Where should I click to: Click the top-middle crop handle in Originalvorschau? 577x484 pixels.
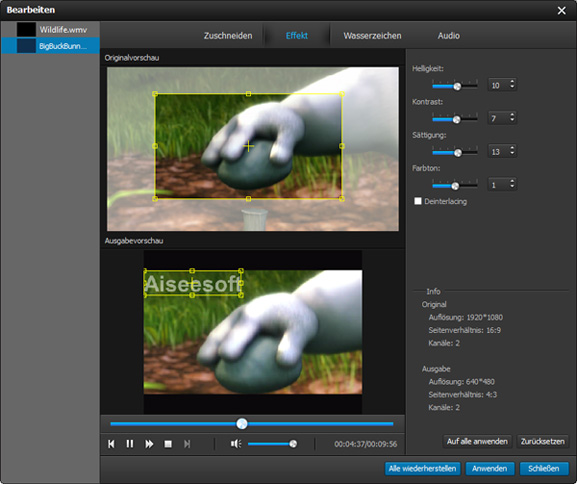(248, 94)
